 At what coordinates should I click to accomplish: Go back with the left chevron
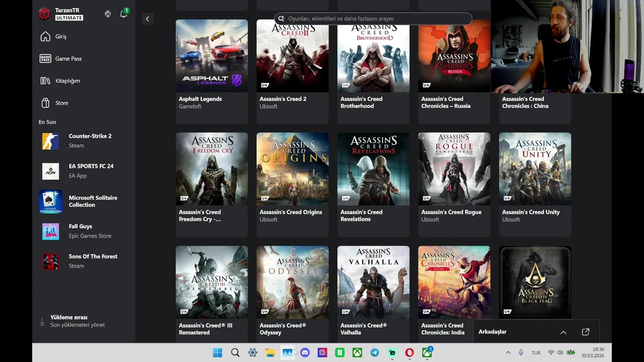click(147, 19)
